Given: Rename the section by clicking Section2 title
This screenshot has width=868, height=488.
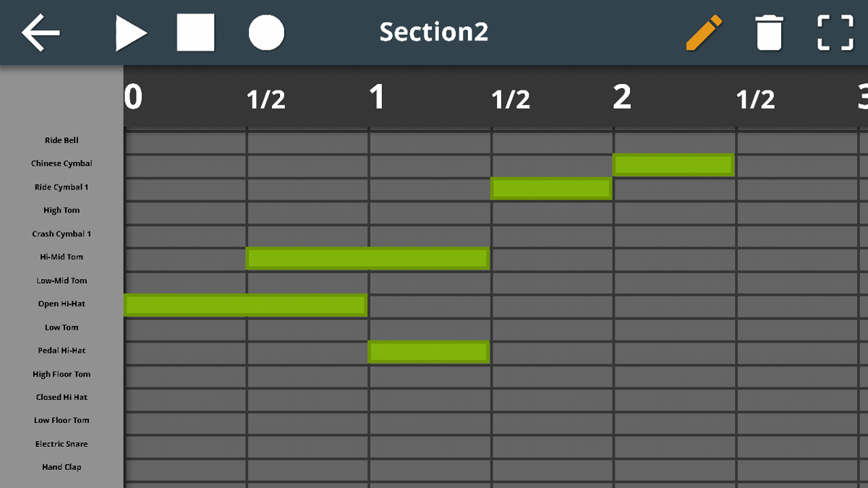Looking at the screenshot, I should pos(433,32).
